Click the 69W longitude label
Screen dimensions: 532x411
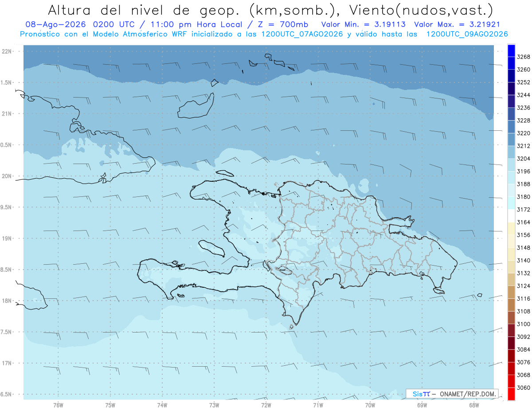[422, 405]
